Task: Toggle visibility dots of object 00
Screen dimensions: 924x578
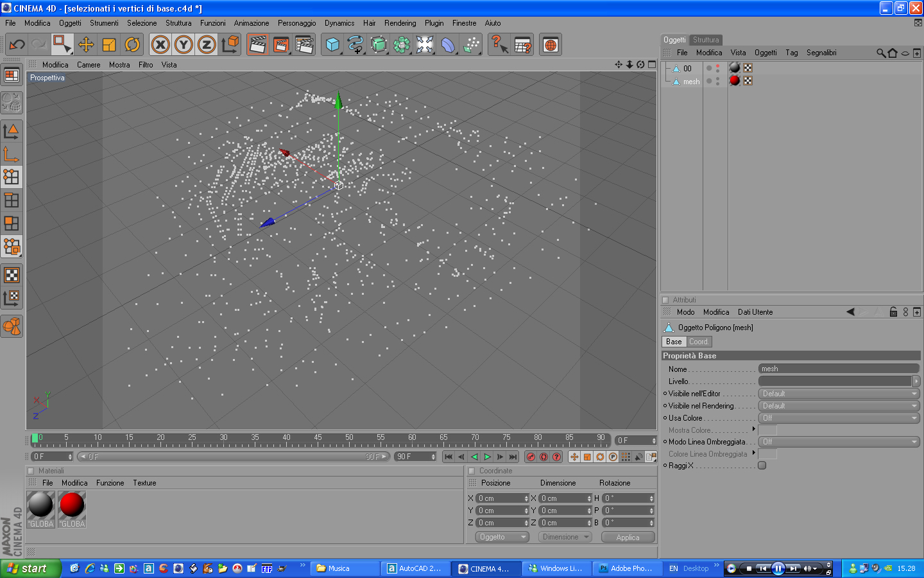Action: 717,68
